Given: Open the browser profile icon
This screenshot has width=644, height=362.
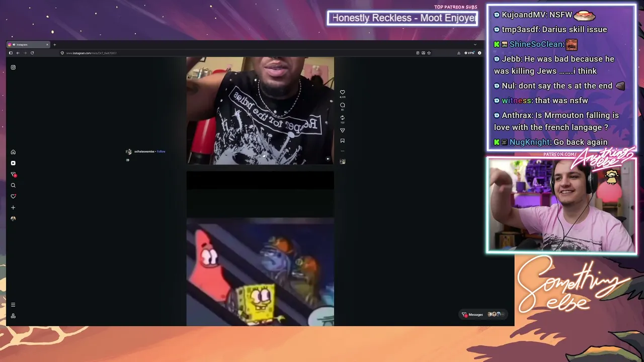Looking at the screenshot, I should [x=479, y=53].
